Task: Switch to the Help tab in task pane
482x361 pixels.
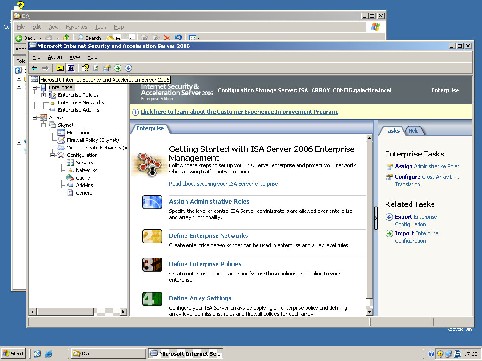Action: click(413, 131)
